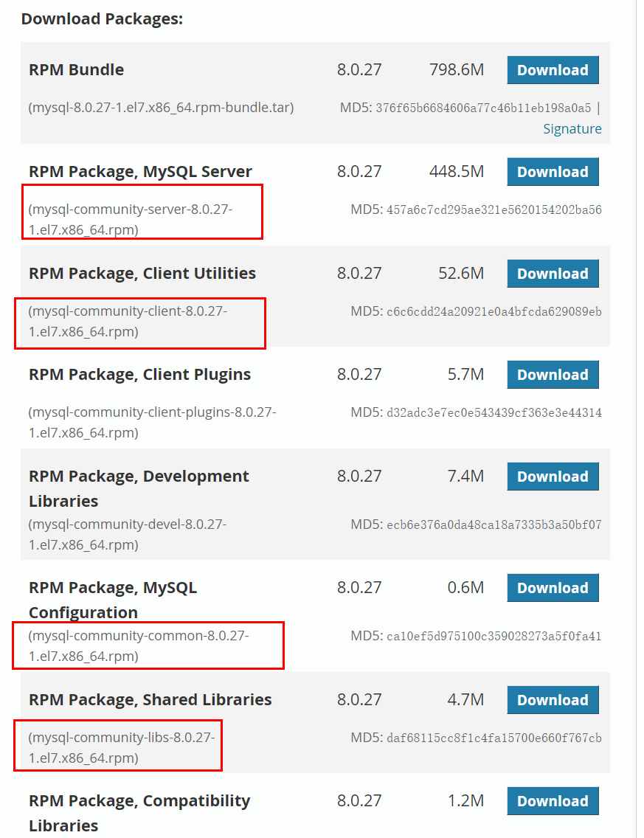The image size is (644, 838).
Task: Click version 8.0.27 in the Client Plugins row
Action: tap(359, 375)
